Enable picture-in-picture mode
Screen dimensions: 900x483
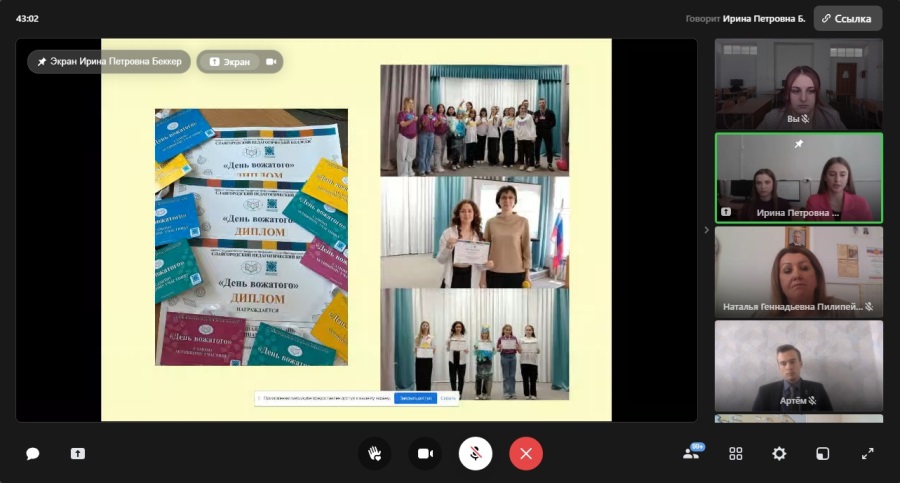click(823, 453)
